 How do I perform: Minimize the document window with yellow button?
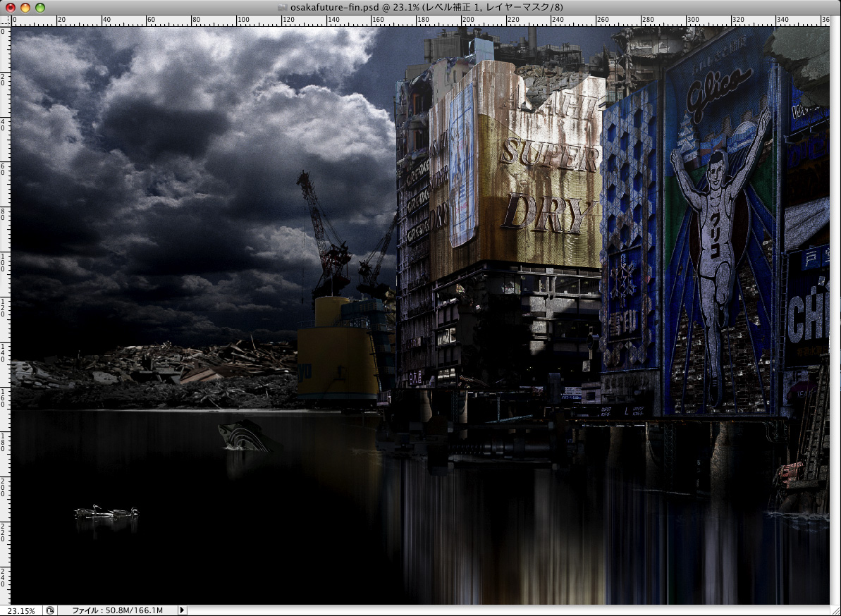[x=25, y=8]
